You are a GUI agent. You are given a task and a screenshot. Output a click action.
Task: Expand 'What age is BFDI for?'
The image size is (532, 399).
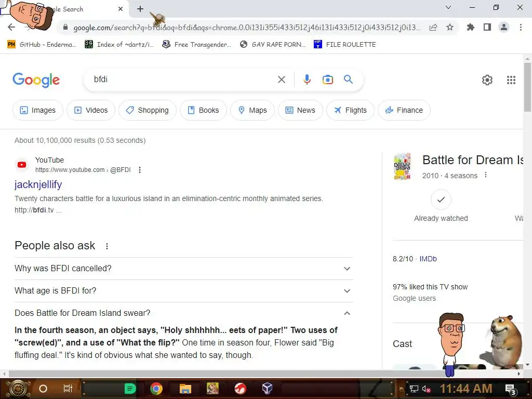pos(183,291)
